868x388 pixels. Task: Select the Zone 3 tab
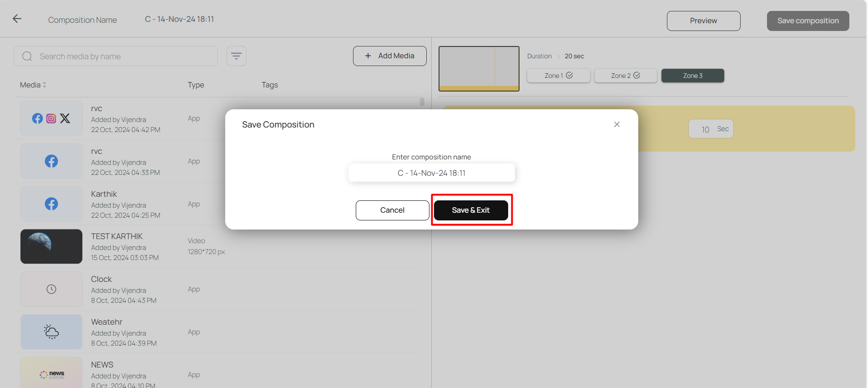[692, 76]
